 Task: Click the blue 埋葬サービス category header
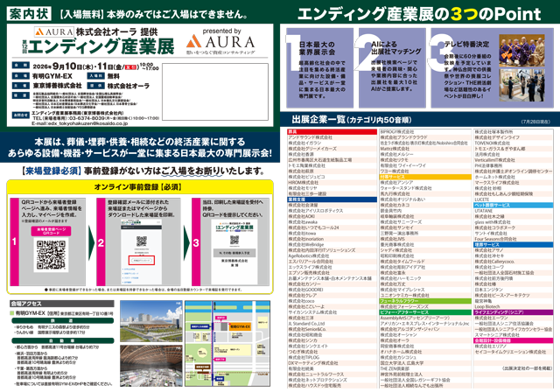[513, 245]
